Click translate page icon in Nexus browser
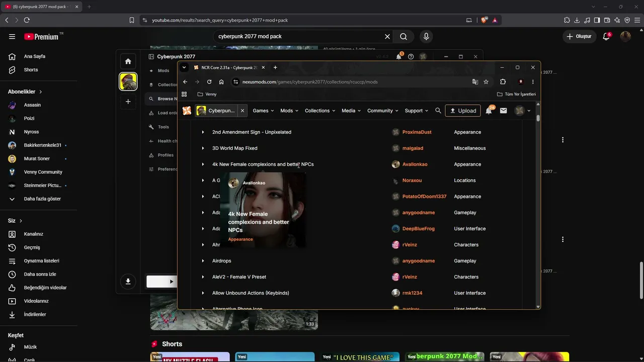 (x=475, y=82)
